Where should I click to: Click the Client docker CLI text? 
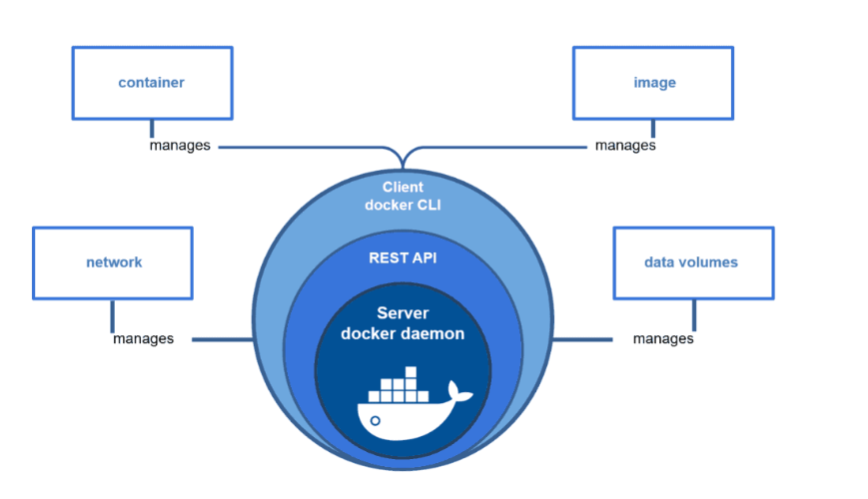point(403,197)
